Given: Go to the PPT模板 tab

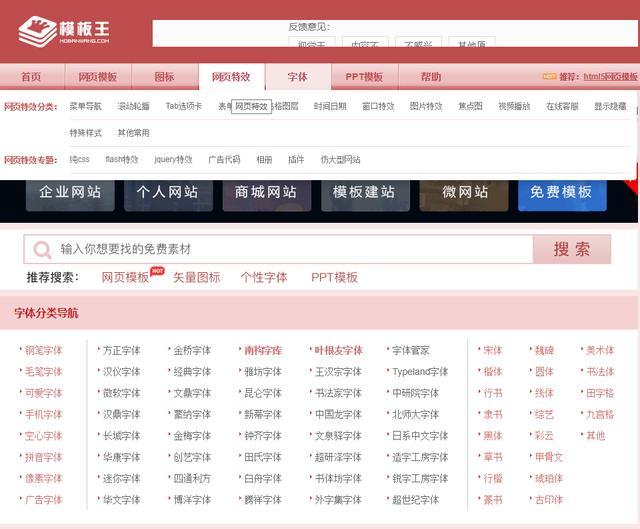Looking at the screenshot, I should click(364, 77).
